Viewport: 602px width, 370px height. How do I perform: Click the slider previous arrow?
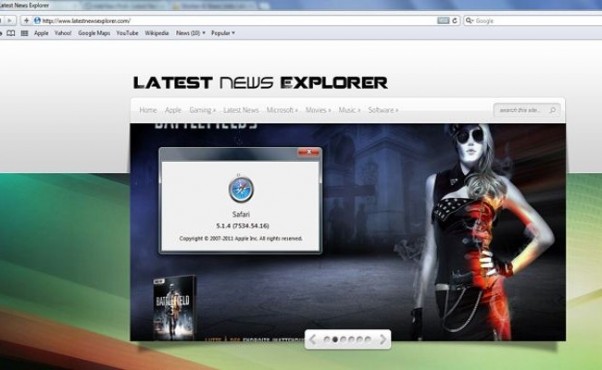click(313, 339)
